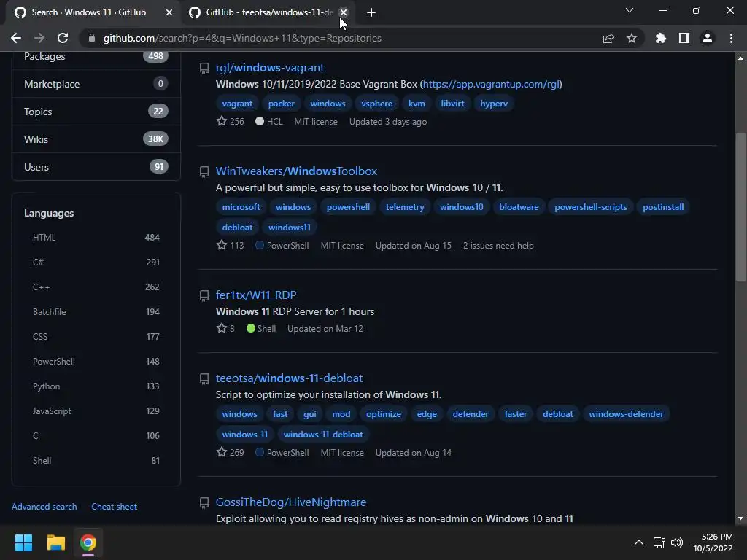Image resolution: width=747 pixels, height=560 pixels.
Task: Click the windows-11-debloat topic tag
Action: [323, 435]
